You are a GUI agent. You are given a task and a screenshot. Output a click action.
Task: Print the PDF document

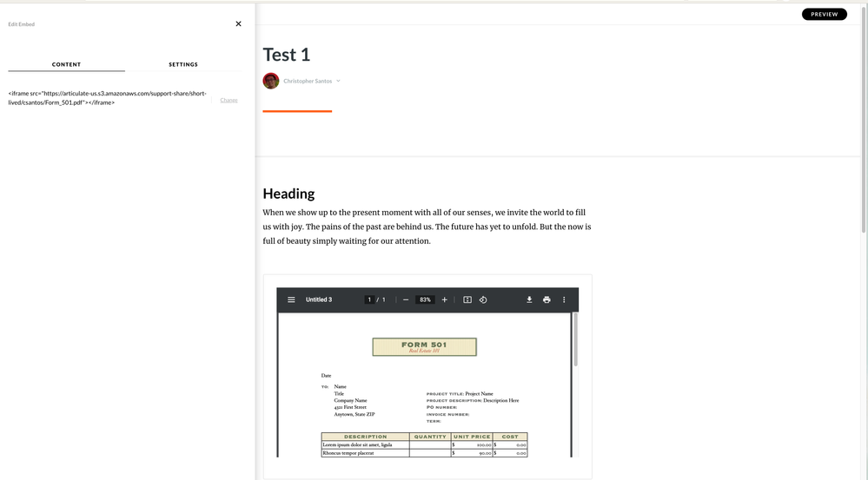pos(547,299)
